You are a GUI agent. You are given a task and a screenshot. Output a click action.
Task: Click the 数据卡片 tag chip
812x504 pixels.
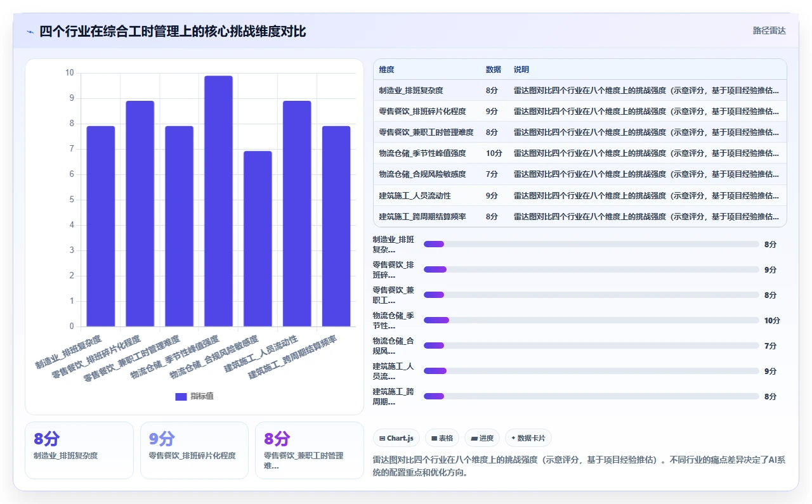528,438
